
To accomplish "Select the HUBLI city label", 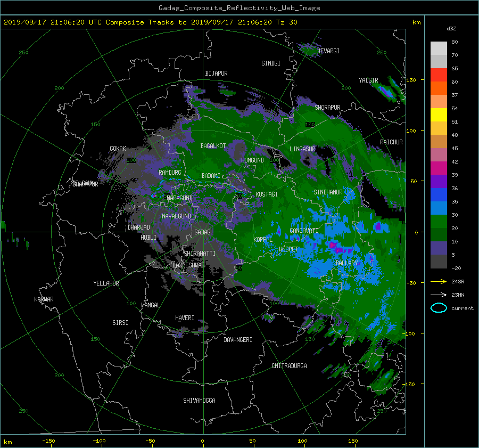I will click(x=148, y=238).
